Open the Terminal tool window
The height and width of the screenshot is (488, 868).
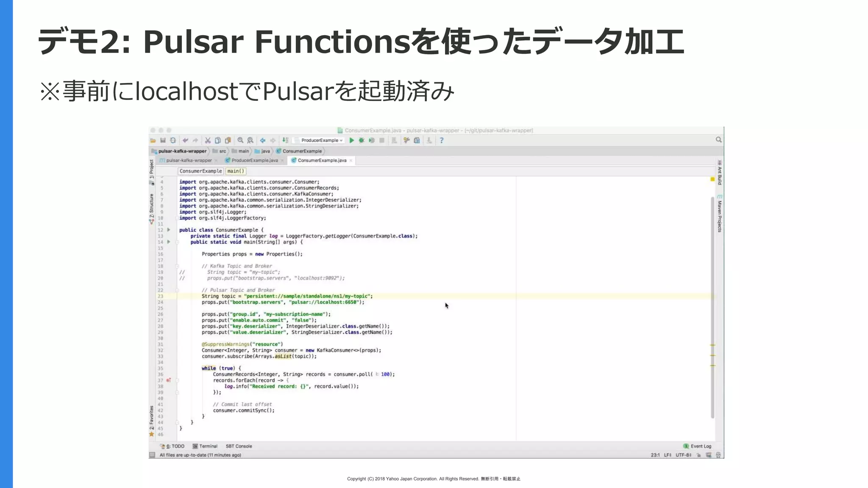pos(205,446)
